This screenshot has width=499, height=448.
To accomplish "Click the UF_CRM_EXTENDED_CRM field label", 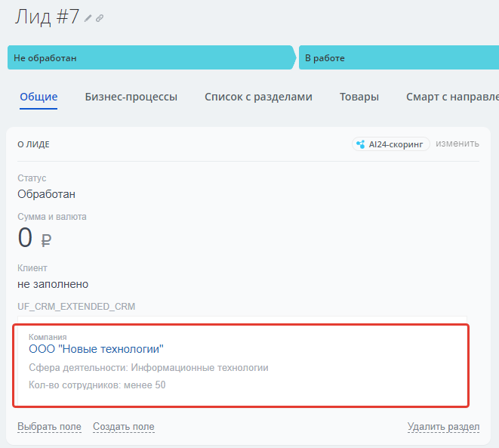I will pos(76,307).
